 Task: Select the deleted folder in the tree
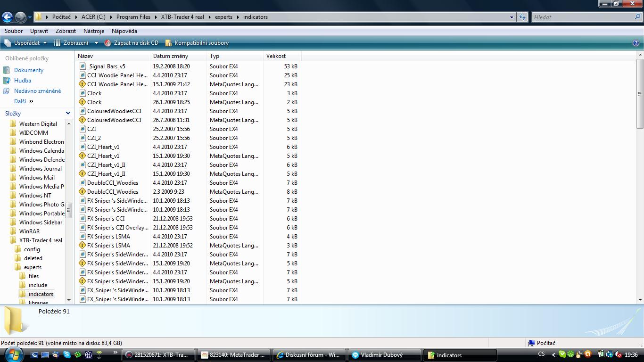tap(33, 258)
